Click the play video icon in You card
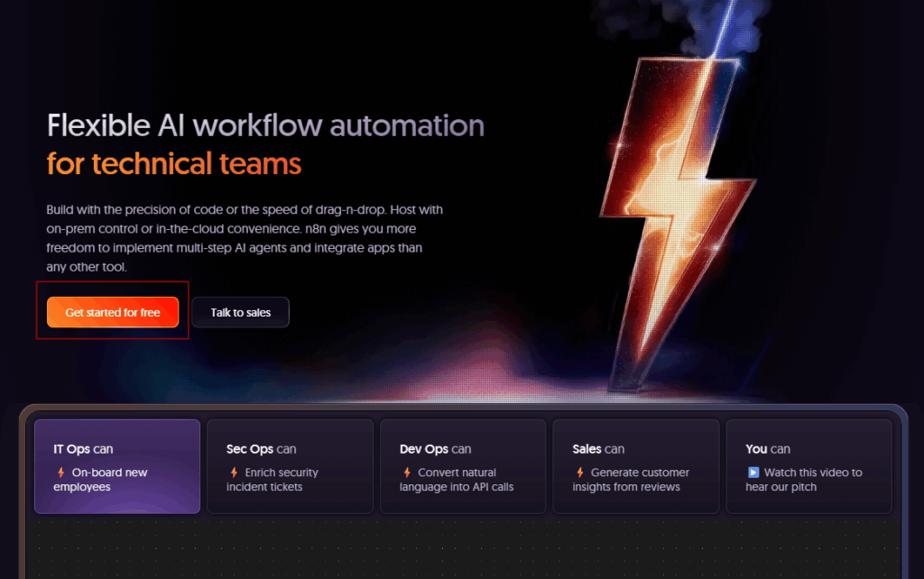Viewport: 924px width, 579px height. point(753,473)
